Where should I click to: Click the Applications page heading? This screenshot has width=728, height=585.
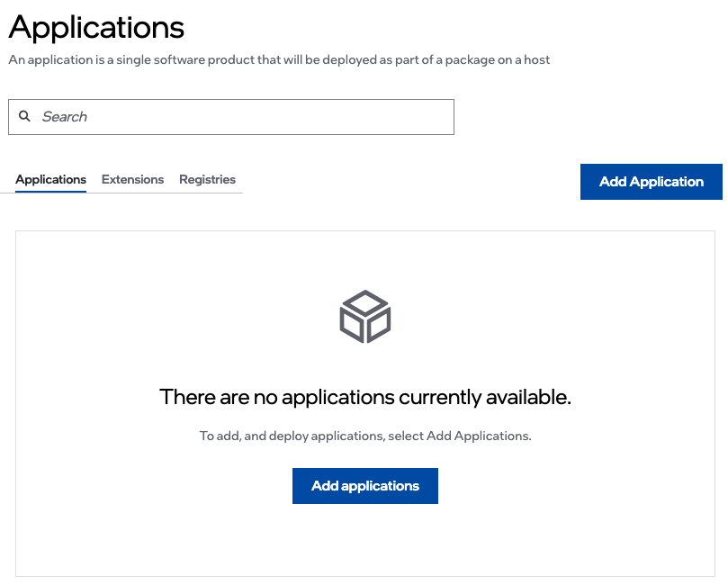point(96,27)
